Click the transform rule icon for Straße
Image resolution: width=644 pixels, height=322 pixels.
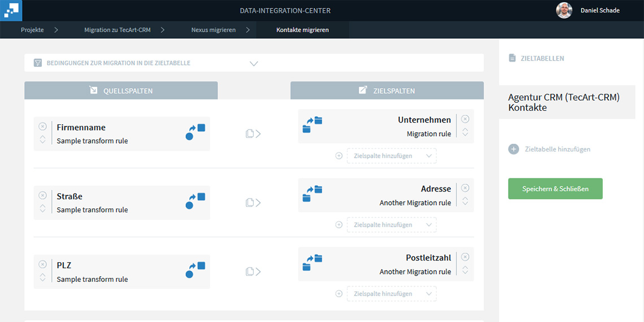pos(195,201)
